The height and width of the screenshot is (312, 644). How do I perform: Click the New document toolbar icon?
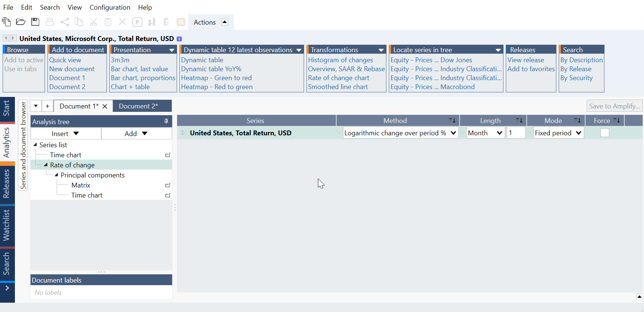click(x=6, y=22)
